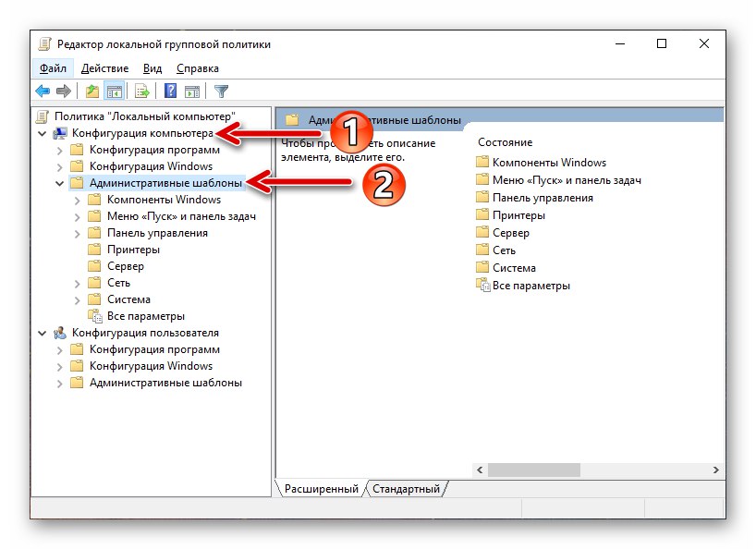Open the Файл menu
Screen dimensions: 756x549
53,68
